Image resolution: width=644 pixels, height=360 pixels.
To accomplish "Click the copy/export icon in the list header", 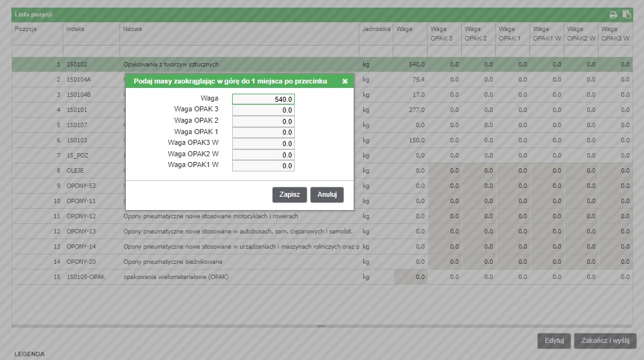I will pyautogui.click(x=626, y=14).
